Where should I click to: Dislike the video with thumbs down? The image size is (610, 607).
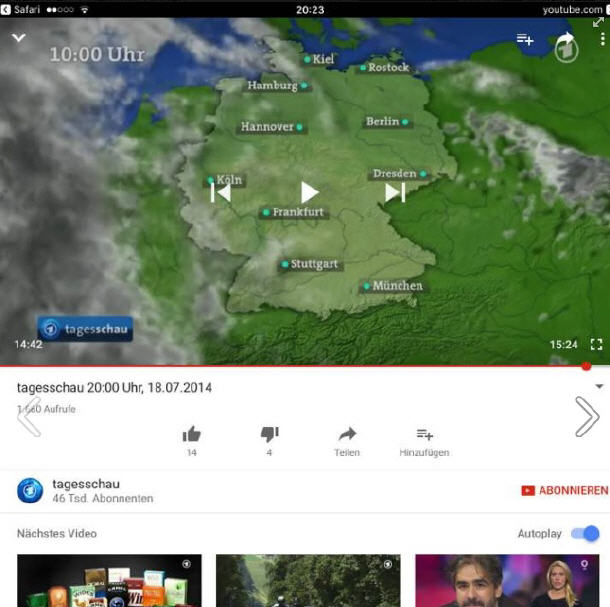point(269,434)
